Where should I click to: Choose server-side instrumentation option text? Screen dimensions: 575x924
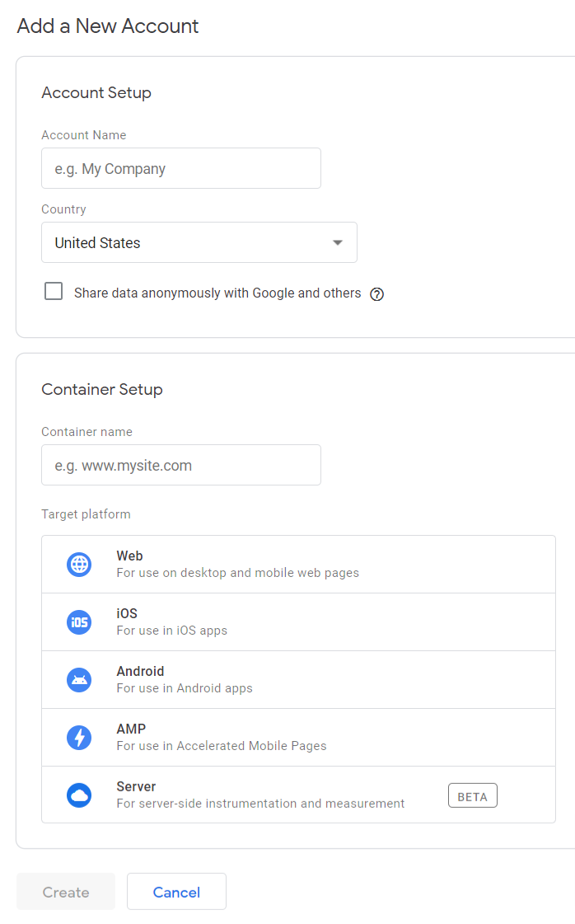point(260,804)
